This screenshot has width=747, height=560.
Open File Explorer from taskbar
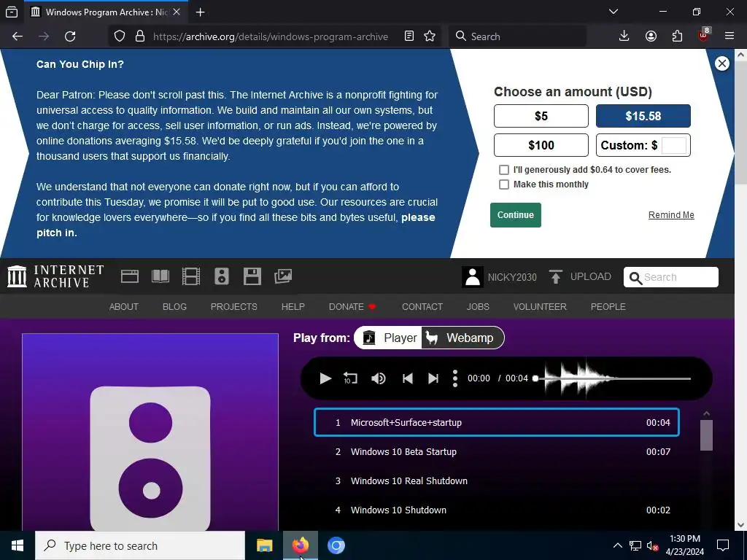coord(264,545)
